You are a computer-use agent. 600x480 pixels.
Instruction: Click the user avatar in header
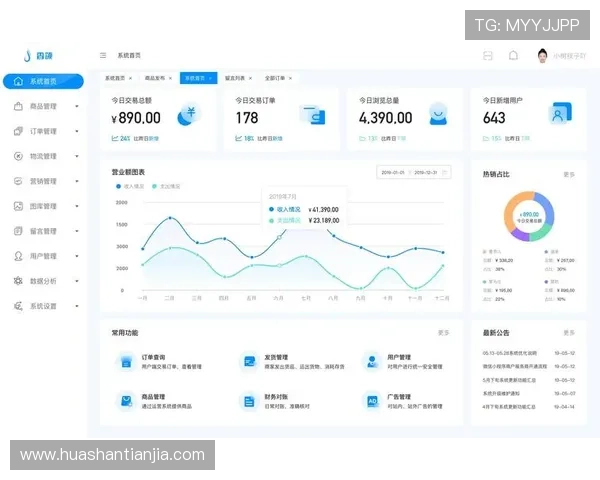(542, 55)
